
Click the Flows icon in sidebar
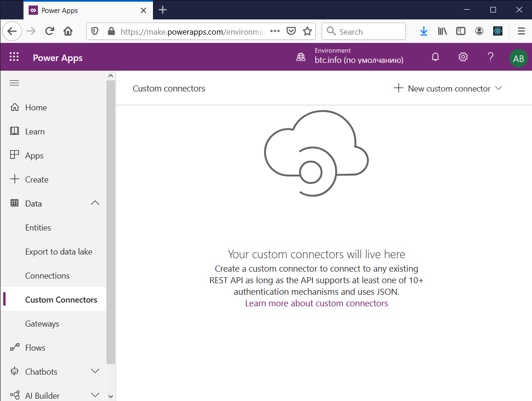(x=15, y=347)
